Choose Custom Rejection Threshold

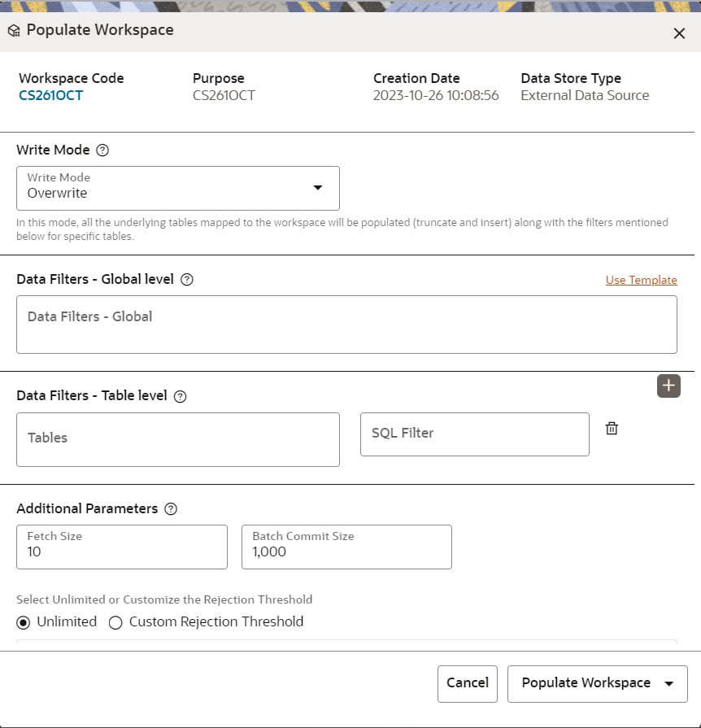click(115, 622)
